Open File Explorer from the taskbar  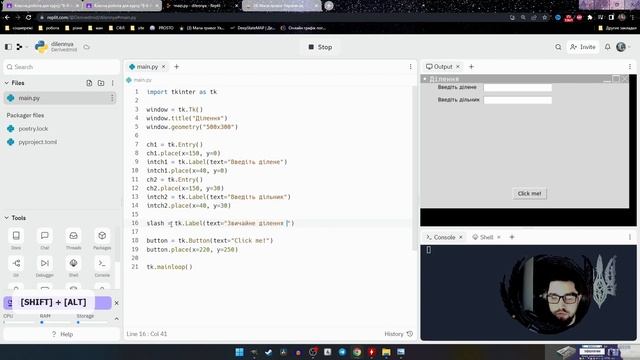coord(386,352)
